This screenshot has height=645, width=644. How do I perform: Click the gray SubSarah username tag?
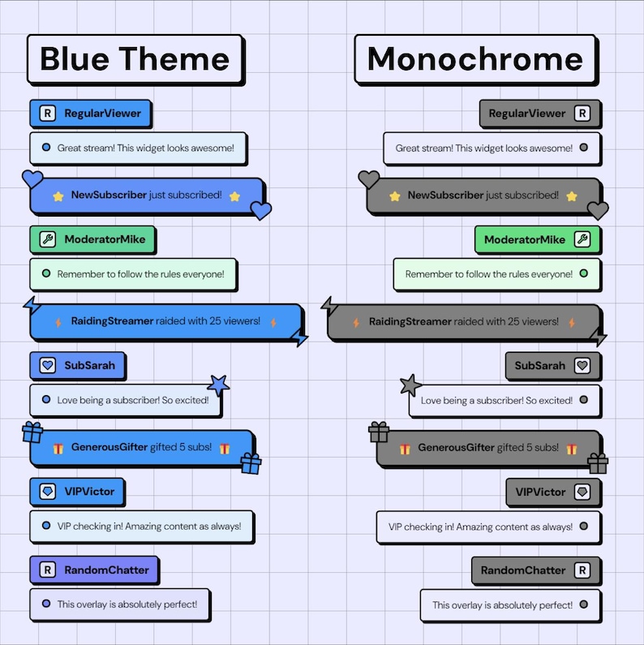(x=552, y=365)
